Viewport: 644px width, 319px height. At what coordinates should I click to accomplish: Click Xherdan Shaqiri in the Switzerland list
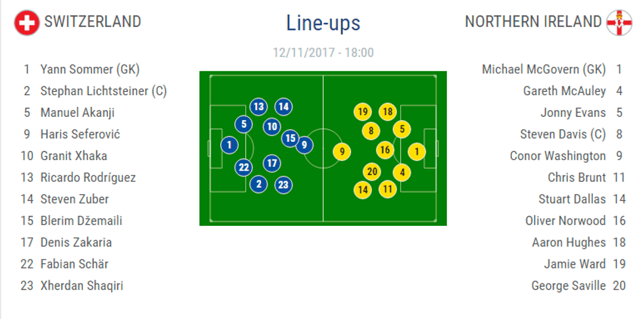pos(81,286)
